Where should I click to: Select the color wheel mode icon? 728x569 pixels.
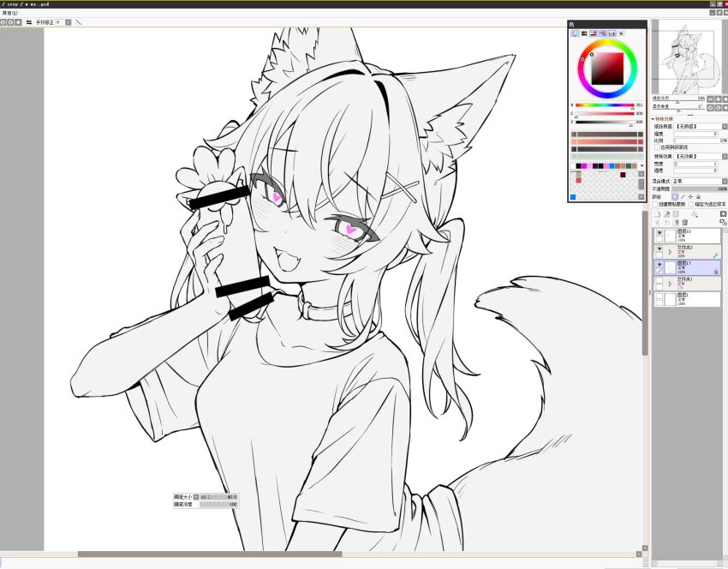click(576, 33)
